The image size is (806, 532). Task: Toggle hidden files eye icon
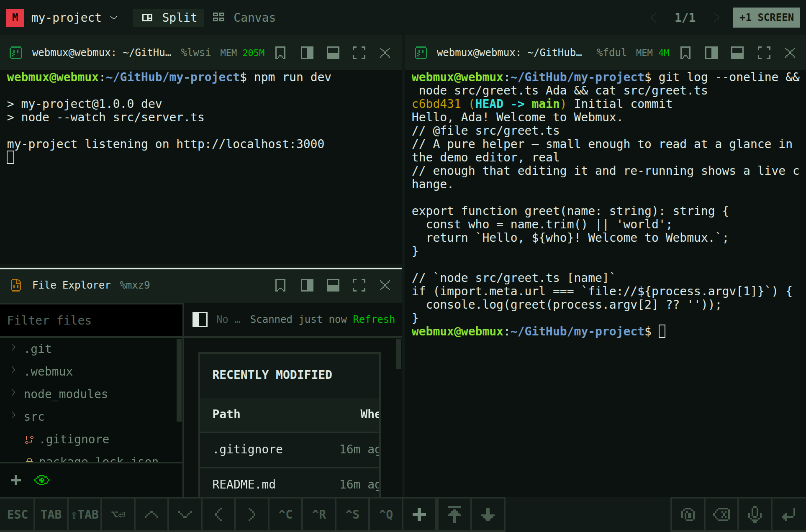click(x=42, y=480)
